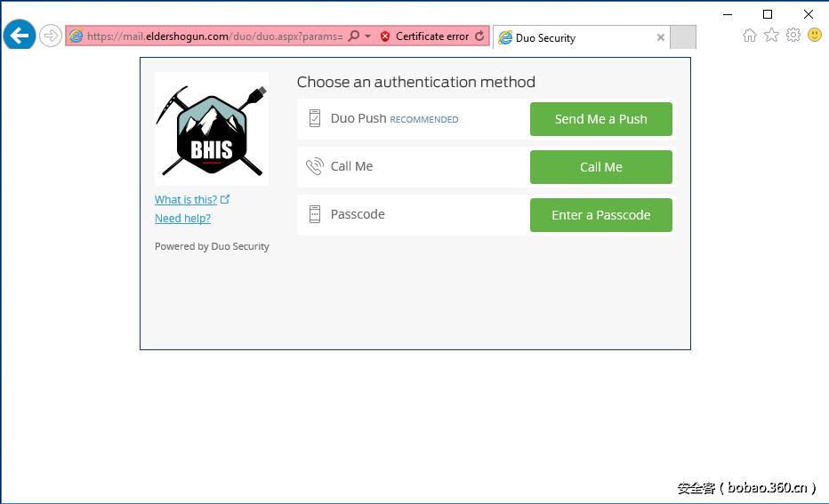This screenshot has width=829, height=504.
Task: Click the Certificate error warning
Action: click(x=424, y=36)
